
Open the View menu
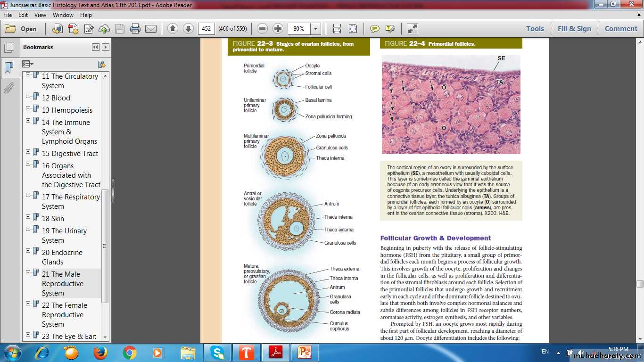click(x=40, y=15)
